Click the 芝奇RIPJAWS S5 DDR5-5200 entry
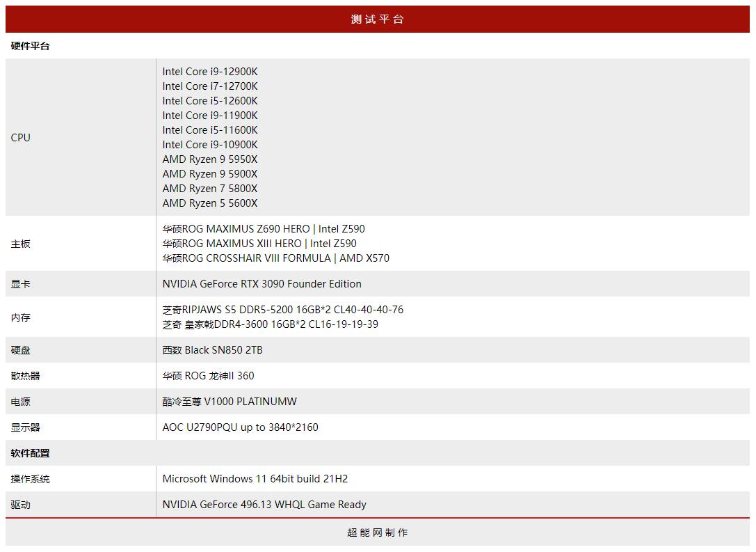Screen dimensions: 756x552 click(x=282, y=309)
